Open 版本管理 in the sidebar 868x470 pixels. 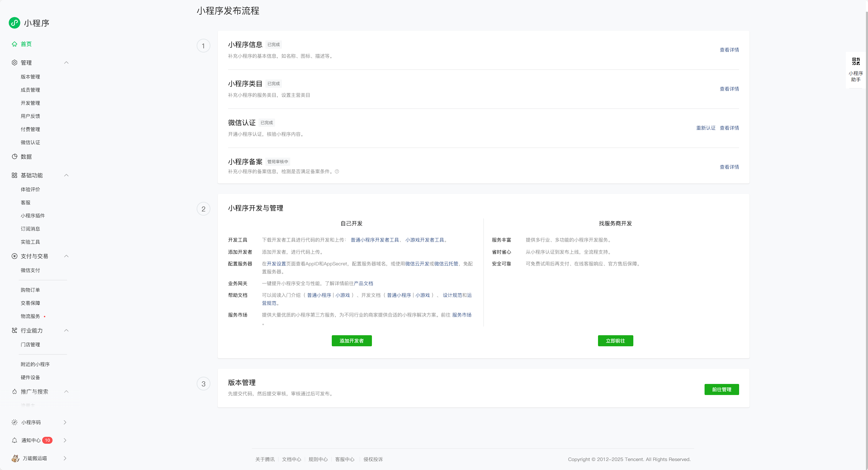(30, 77)
